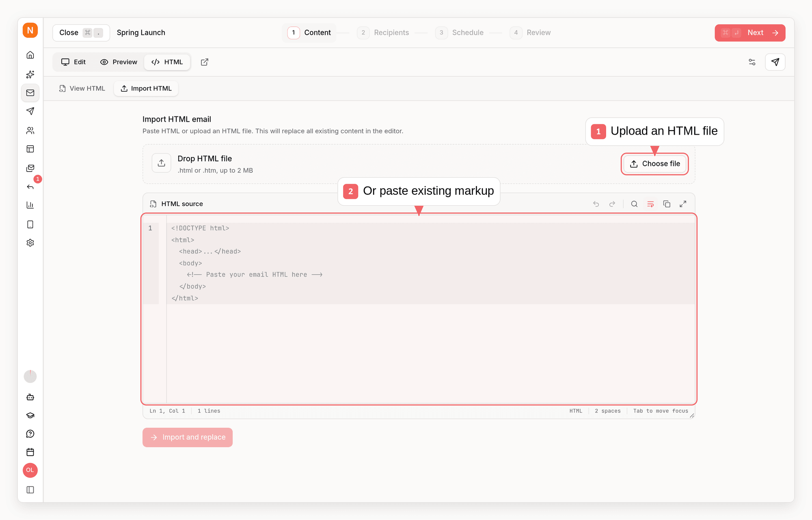The height and width of the screenshot is (520, 812).
Task: Click the 1 lines status entry
Action: click(x=209, y=411)
